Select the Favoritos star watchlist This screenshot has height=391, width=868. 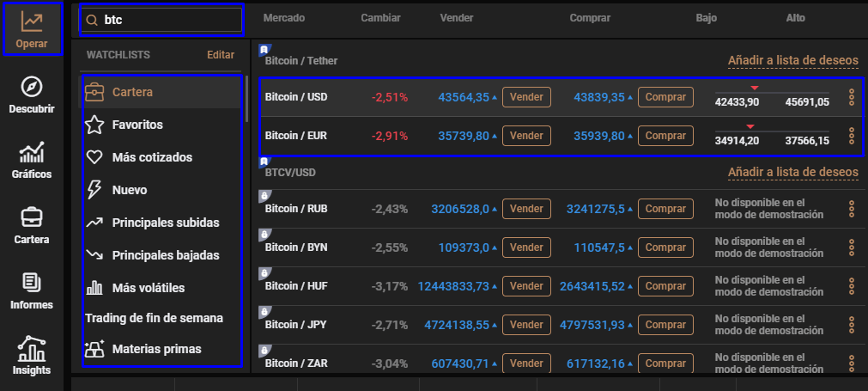click(x=137, y=125)
